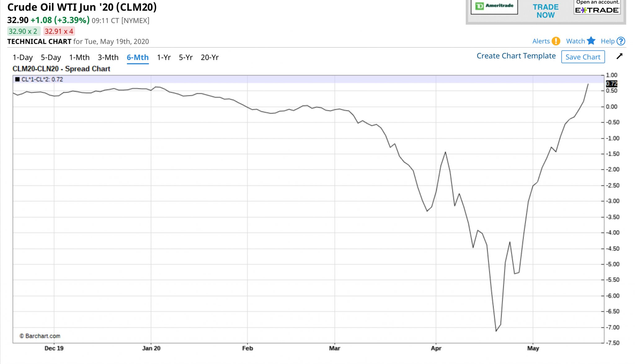Screen dimensions: 635x364
Task: Click the Create Chart Template link
Action: [516, 56]
